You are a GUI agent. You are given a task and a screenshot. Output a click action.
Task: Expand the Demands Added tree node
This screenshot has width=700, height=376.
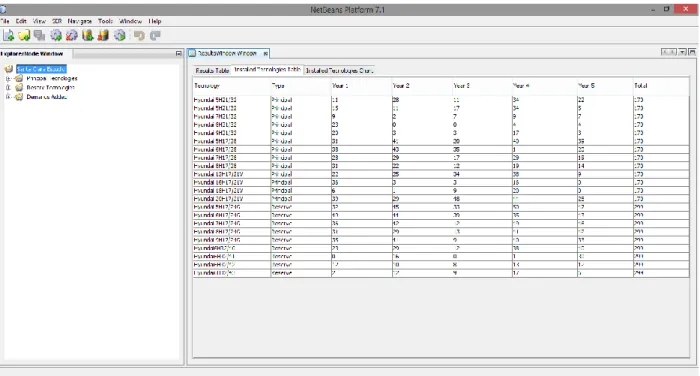[x=8, y=97]
